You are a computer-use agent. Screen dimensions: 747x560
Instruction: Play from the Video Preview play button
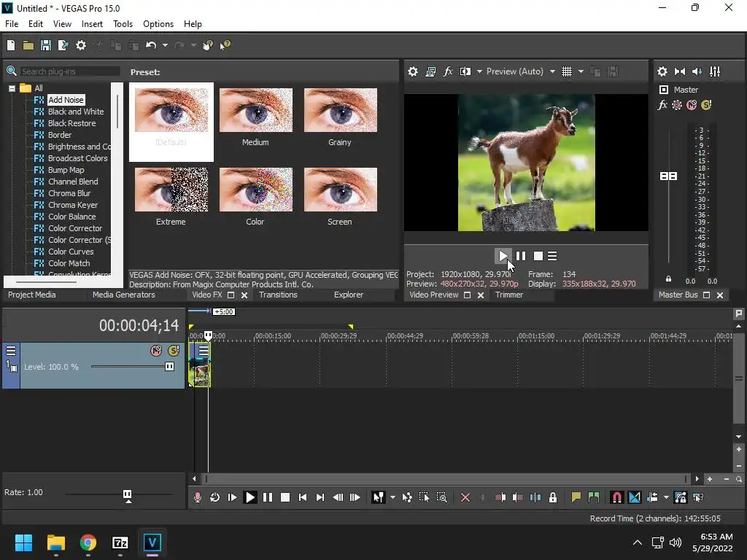click(503, 256)
